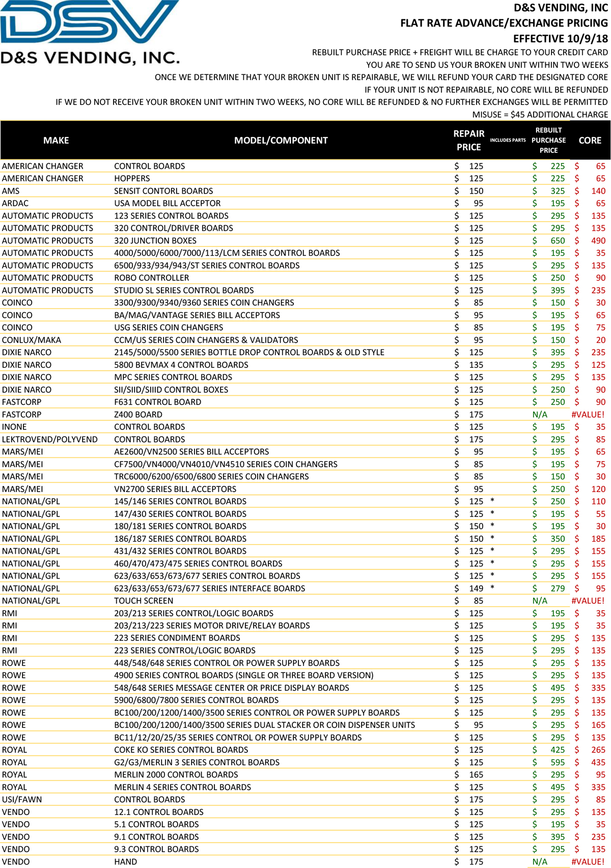Screen dimensions: 611x868
Task: Click '5800 BEVMAX 4 CONTROL BOARDS' cell
Action: (181, 365)
